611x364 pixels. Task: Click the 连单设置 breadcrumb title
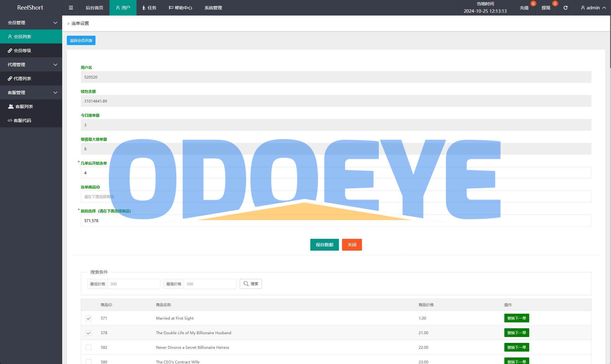click(80, 23)
